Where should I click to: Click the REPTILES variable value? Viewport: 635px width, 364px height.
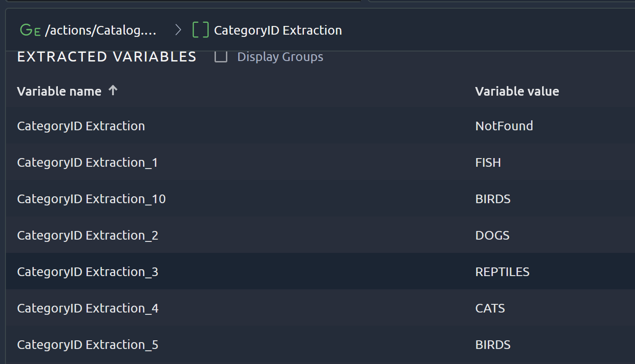(x=502, y=272)
